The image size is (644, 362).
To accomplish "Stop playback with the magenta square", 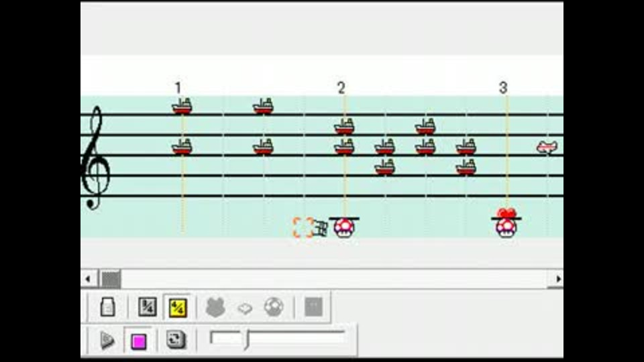I will click(x=138, y=341).
